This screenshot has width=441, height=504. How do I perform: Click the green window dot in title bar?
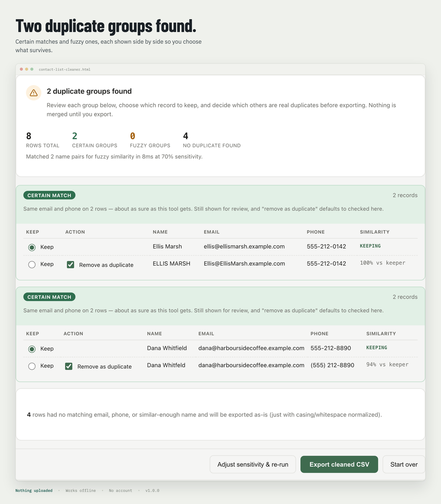coord(32,69)
